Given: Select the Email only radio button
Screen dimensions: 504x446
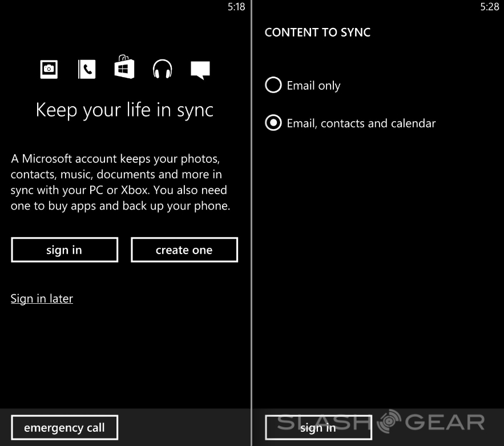Looking at the screenshot, I should click(x=273, y=86).
